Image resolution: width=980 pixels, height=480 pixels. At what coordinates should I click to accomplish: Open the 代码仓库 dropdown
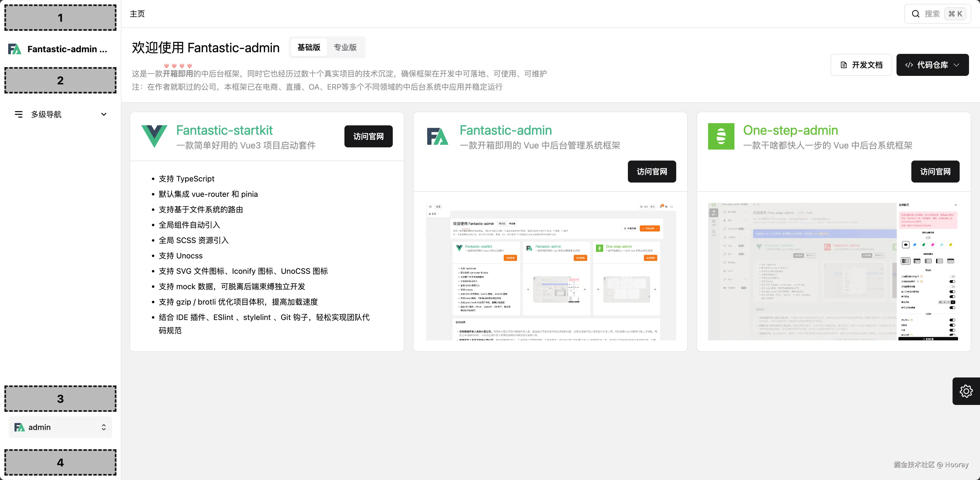tap(932, 65)
